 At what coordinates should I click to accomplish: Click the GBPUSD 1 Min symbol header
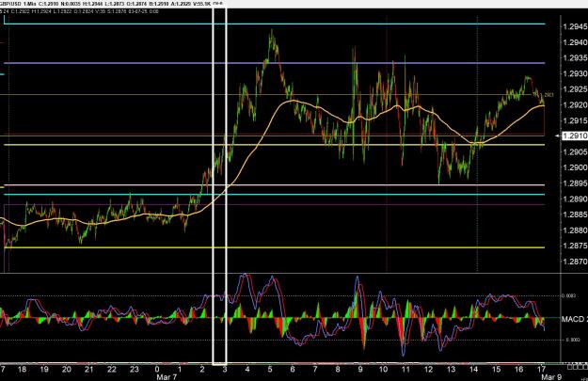click(16, 4)
